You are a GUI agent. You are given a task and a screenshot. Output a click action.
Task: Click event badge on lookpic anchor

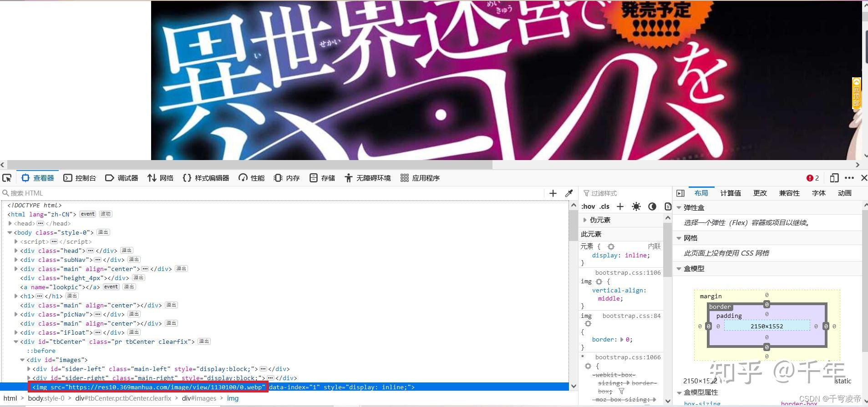tap(111, 286)
